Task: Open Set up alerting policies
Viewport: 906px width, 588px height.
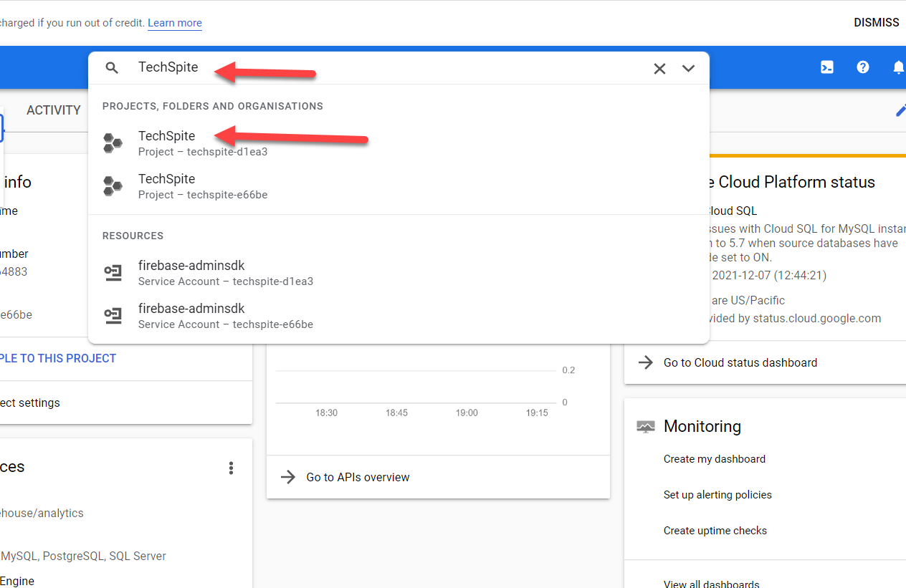Action: [717, 495]
